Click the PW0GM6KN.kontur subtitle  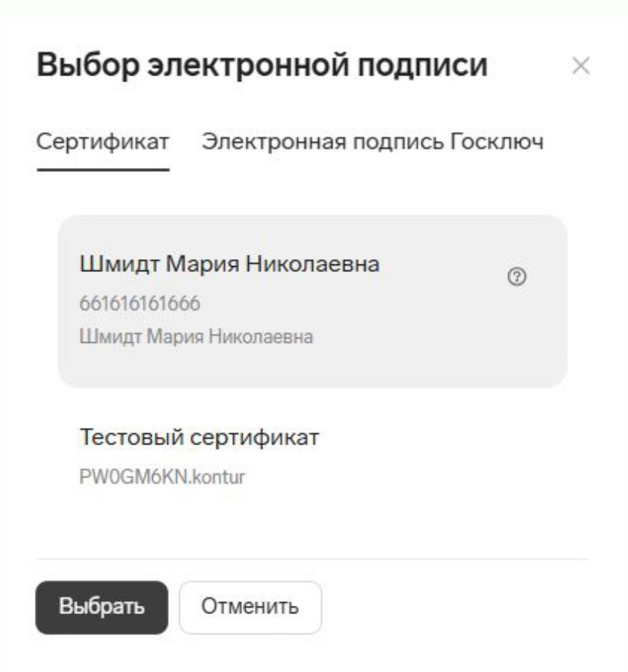pyautogui.click(x=162, y=477)
